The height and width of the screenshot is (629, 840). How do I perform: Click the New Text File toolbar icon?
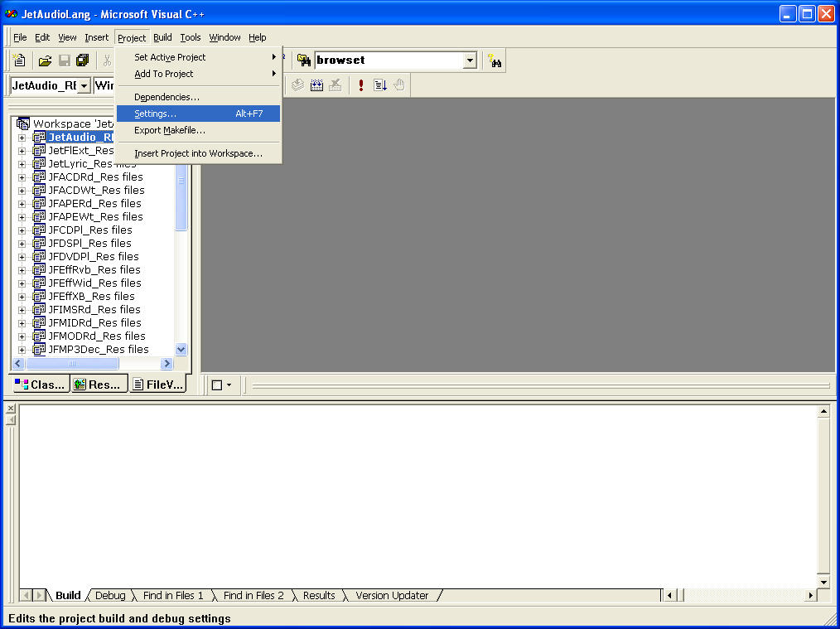tap(19, 60)
